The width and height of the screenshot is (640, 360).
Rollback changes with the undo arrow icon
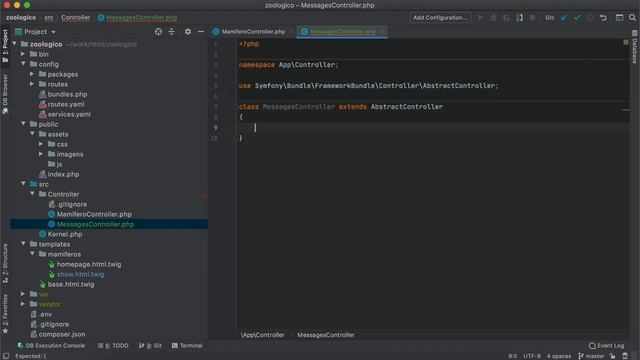[603, 18]
